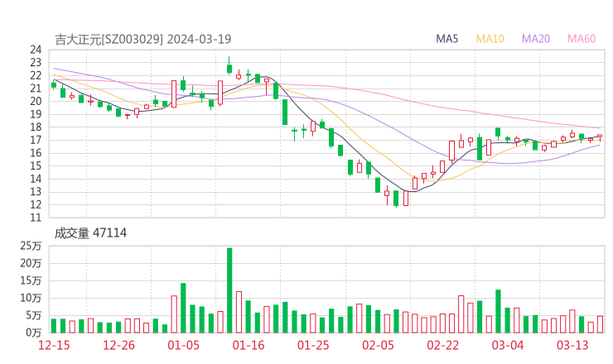Image resolution: width=613 pixels, height=364 pixels.
Task: Click the 10万 volume axis label
Action: (x=31, y=298)
